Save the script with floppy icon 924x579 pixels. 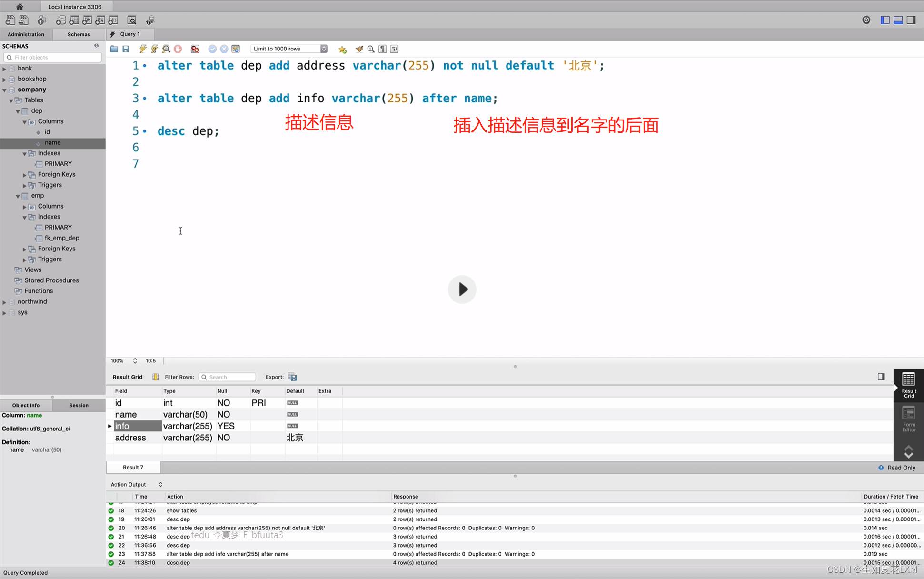point(126,49)
